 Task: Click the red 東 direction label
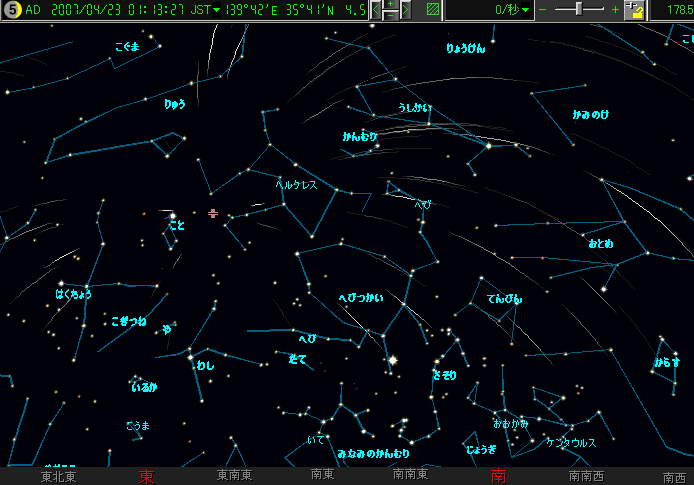tap(147, 476)
